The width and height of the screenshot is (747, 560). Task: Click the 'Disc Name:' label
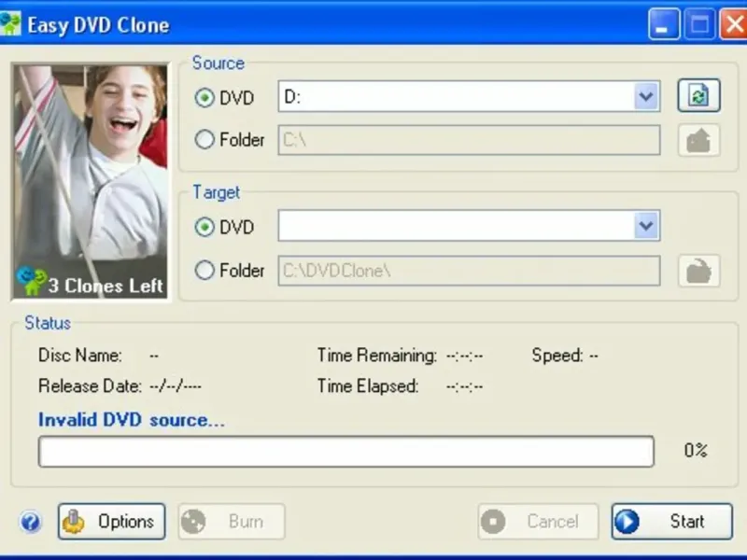(80, 356)
